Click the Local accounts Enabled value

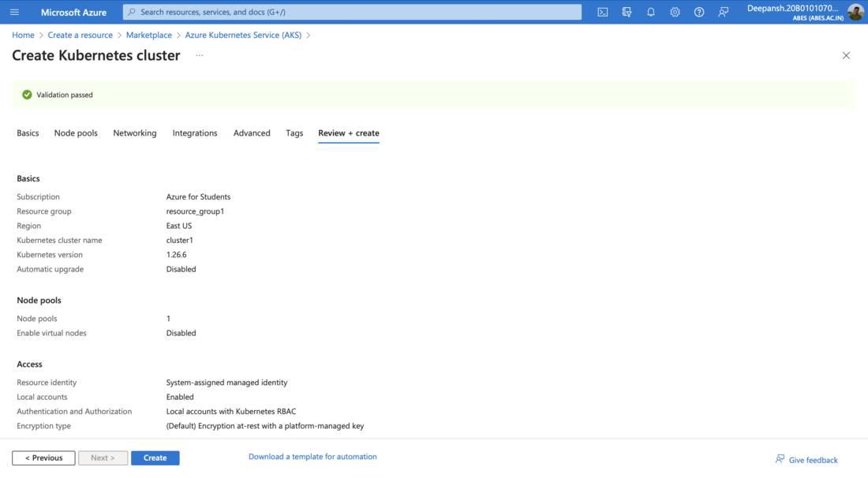180,397
